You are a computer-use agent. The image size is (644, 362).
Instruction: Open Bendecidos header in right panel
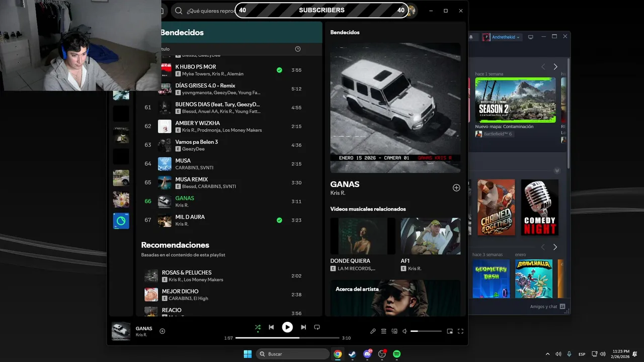345,32
